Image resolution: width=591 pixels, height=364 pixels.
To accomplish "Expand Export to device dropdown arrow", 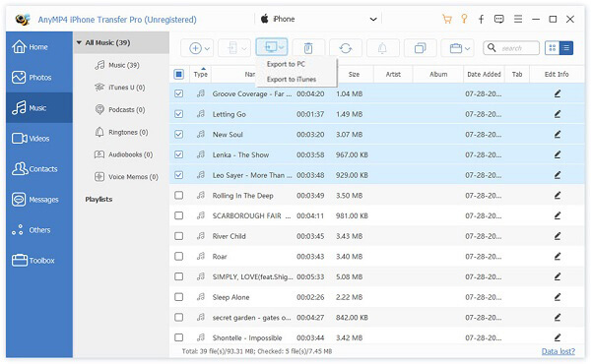I will pos(244,48).
